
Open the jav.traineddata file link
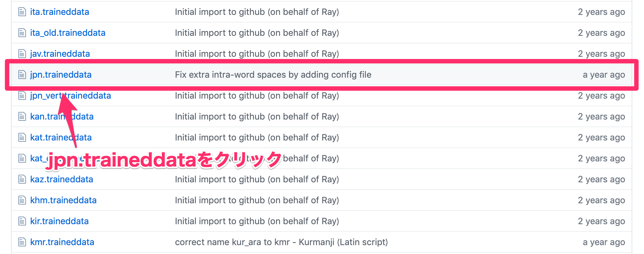60,54
